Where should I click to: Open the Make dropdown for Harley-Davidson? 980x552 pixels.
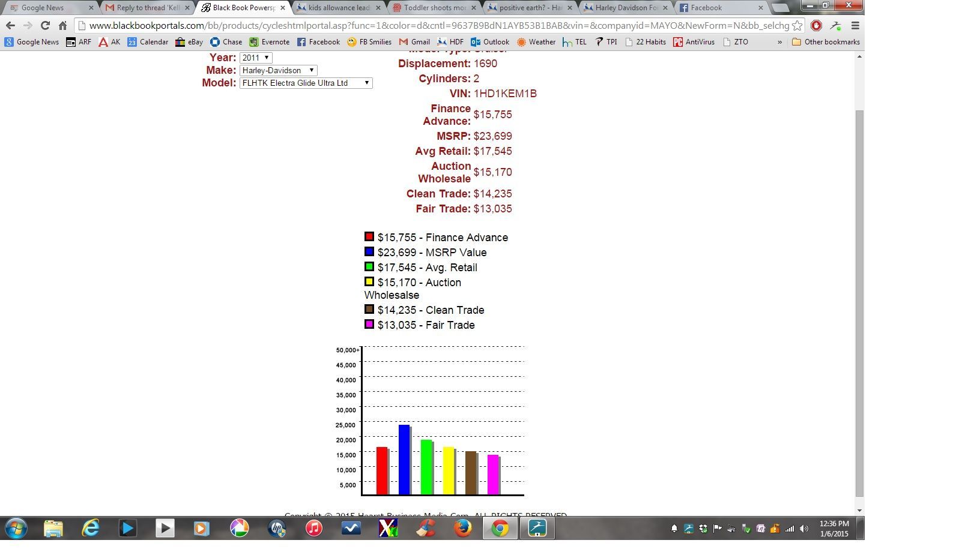[278, 70]
